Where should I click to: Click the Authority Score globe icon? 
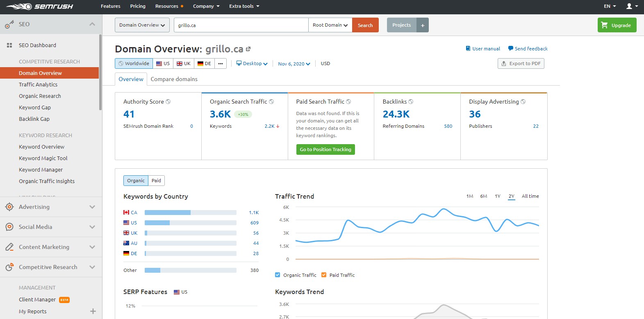click(x=168, y=102)
